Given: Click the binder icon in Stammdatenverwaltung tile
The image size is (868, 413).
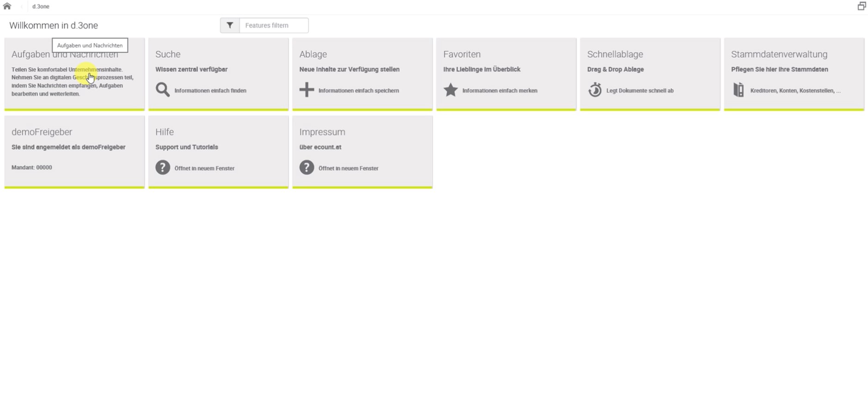Looking at the screenshot, I should click(739, 90).
